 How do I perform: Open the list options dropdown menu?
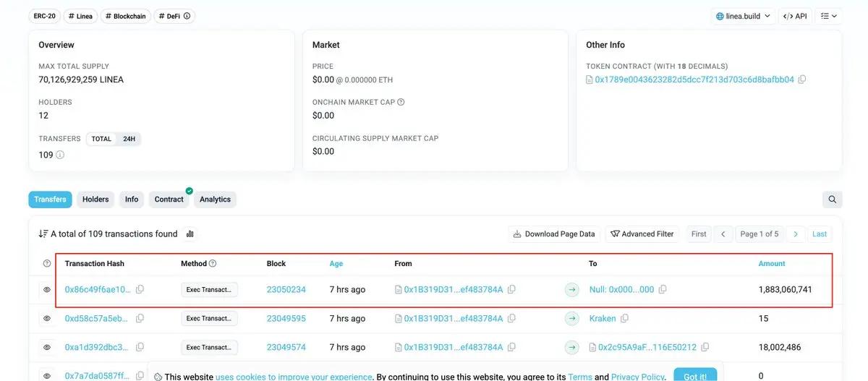point(829,16)
